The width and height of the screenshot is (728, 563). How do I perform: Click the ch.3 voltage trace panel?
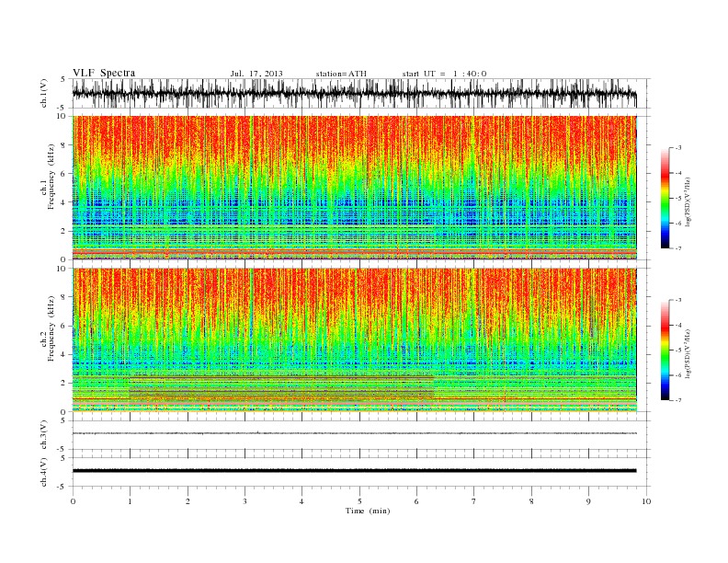point(361,435)
